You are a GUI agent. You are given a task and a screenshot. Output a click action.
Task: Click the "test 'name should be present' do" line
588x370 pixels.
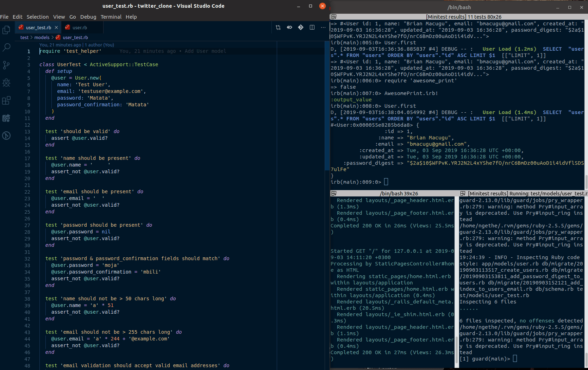93,158
